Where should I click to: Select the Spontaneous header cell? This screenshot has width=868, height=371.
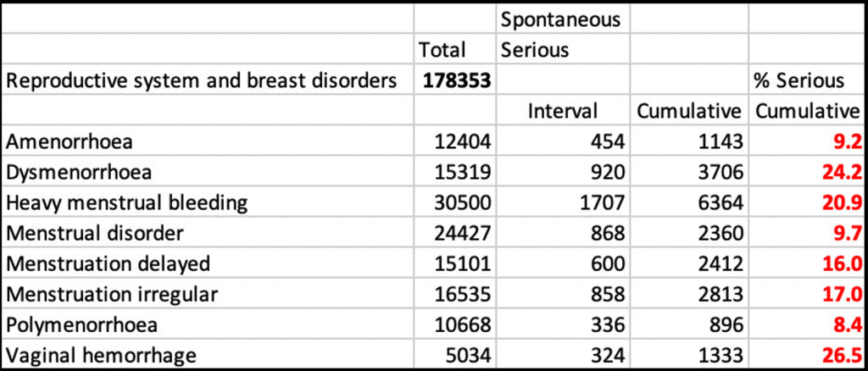click(561, 19)
